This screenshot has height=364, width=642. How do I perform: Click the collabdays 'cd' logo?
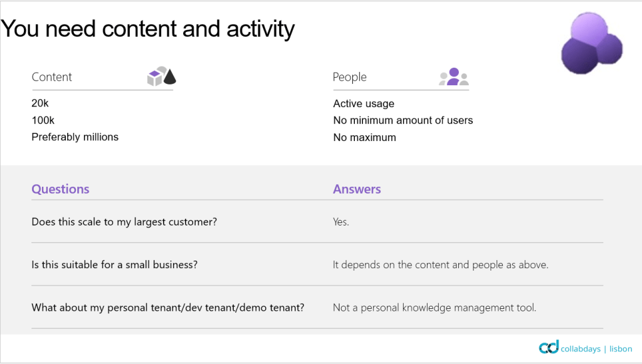(x=549, y=348)
